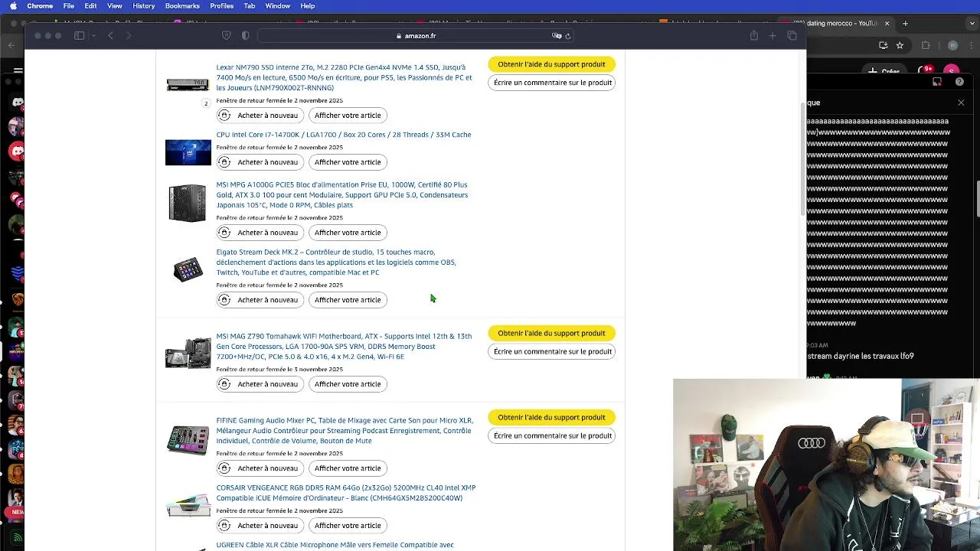This screenshot has width=980, height=551.
Task: Open Chrome's extensions puzzle icon
Action: click(x=926, y=46)
